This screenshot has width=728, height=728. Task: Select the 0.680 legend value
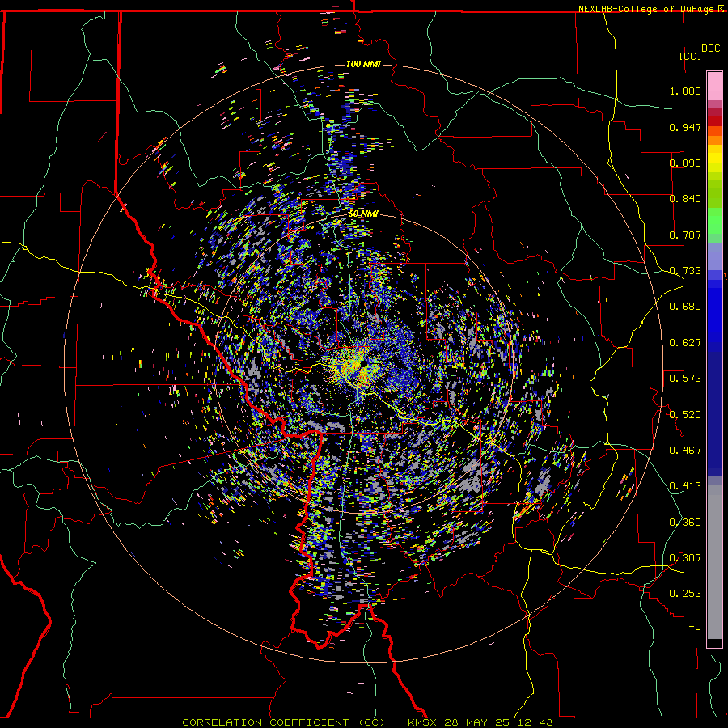point(685,307)
